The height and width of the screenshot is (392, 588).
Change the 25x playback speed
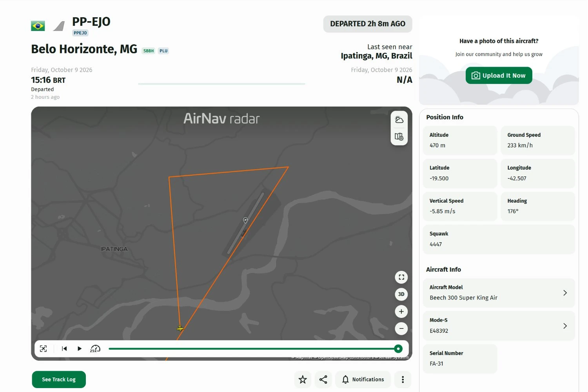[x=95, y=348]
